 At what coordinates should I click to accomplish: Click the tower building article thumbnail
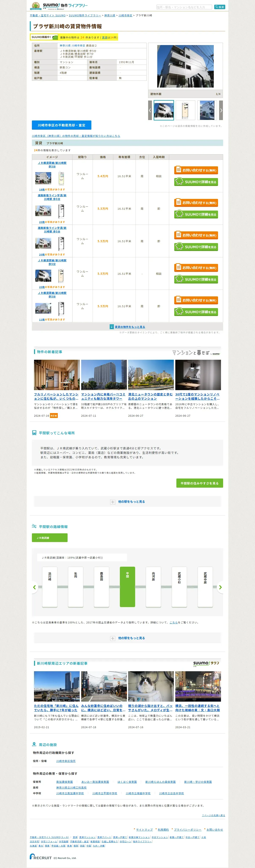(104, 375)
